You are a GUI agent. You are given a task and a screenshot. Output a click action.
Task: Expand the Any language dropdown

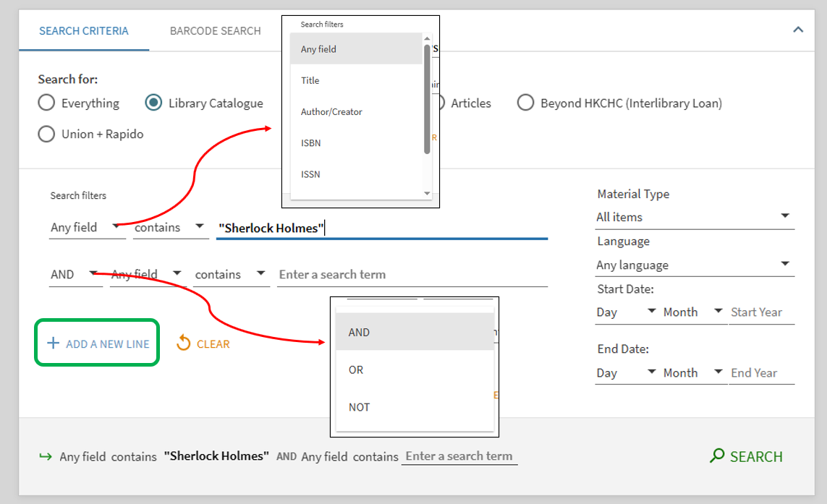coord(695,265)
